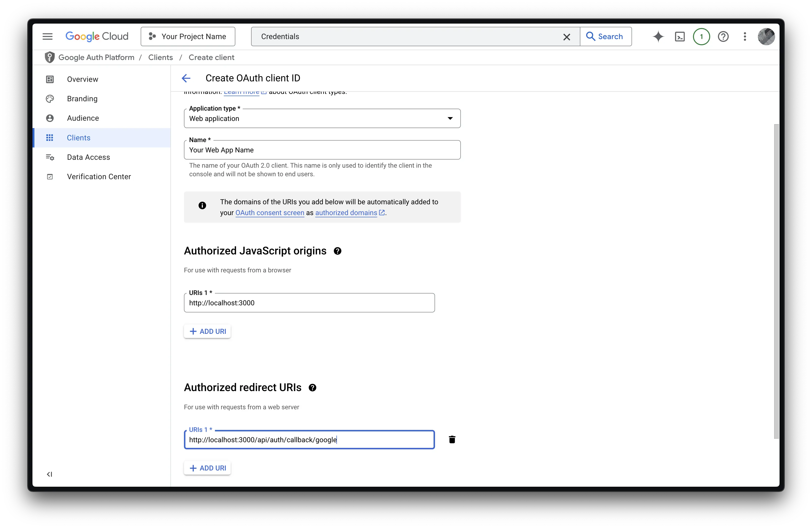Clear the Credentials search text
812x528 pixels.
pos(566,37)
